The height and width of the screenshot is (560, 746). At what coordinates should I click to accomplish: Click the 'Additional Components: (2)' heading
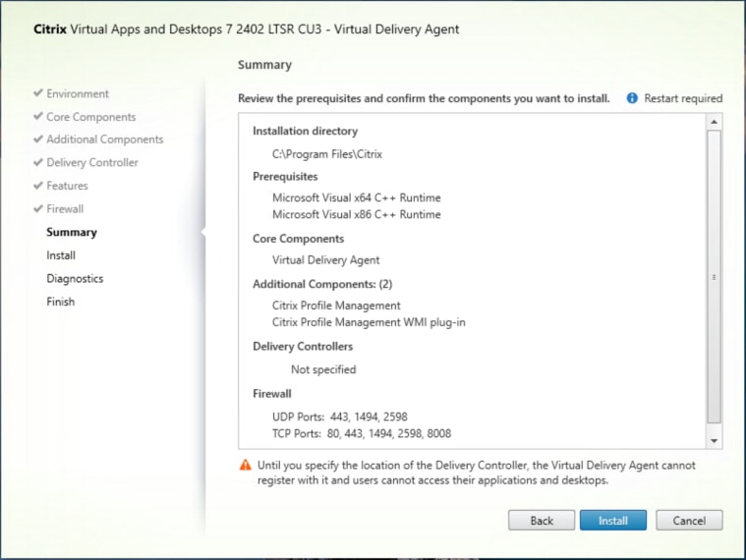[x=322, y=284]
